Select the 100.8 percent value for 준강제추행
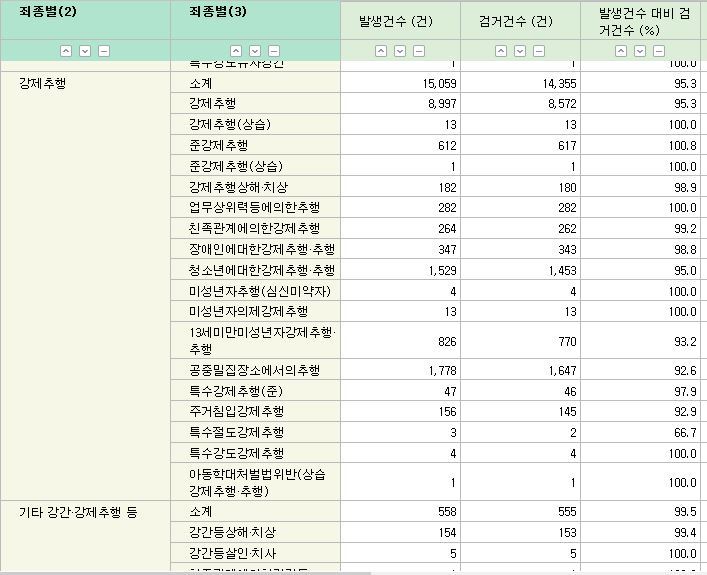The width and height of the screenshot is (707, 575). pos(683,145)
